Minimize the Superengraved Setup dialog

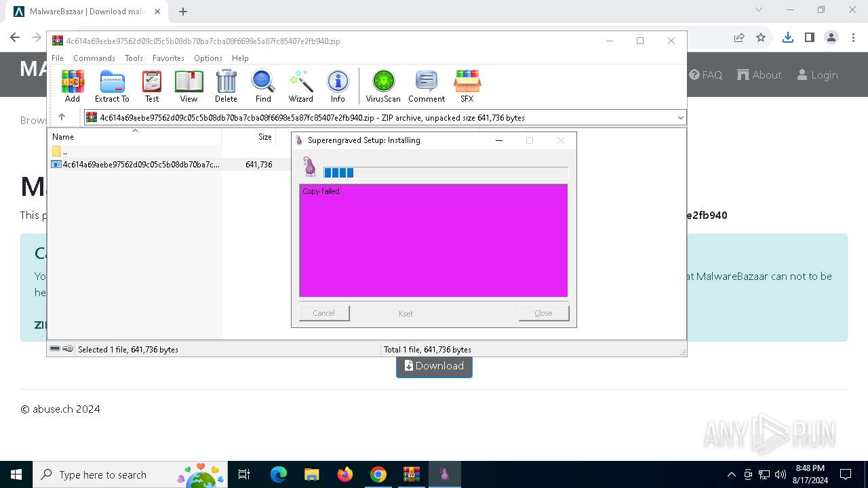coord(499,140)
